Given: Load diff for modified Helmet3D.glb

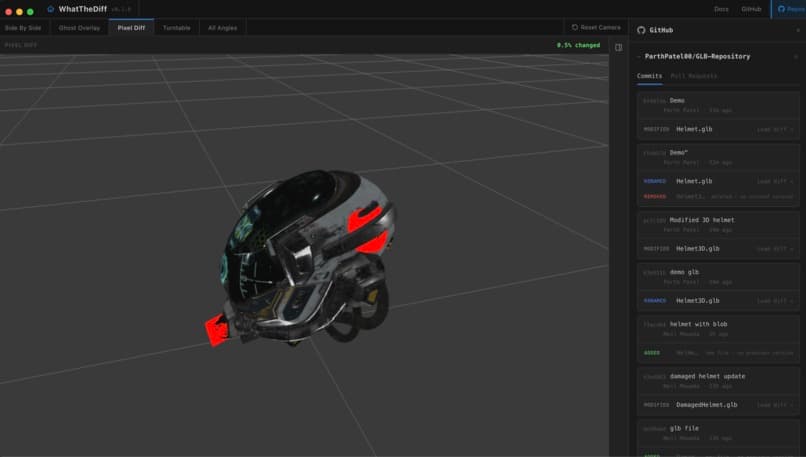Looking at the screenshot, I should pos(775,249).
